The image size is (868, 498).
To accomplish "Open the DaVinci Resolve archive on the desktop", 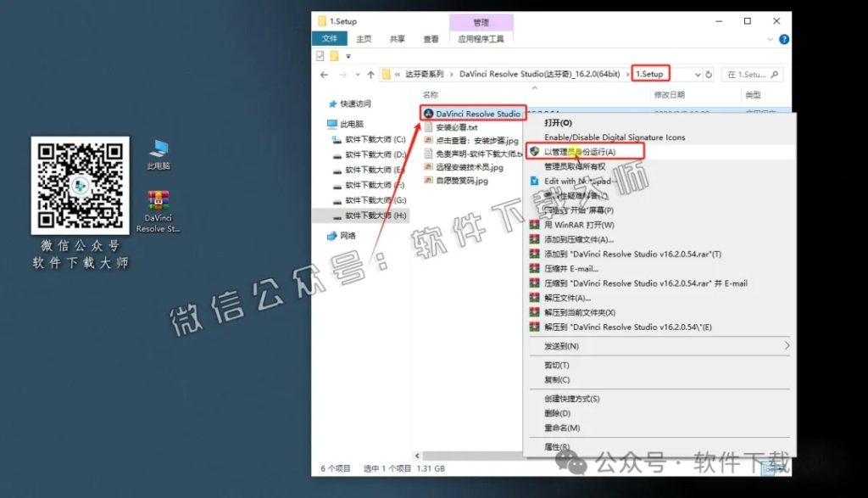I will click(158, 201).
